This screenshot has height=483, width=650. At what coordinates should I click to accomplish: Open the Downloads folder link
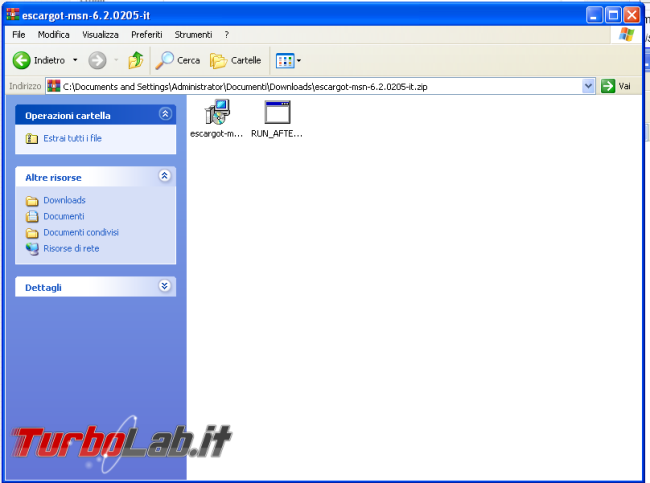[64, 200]
